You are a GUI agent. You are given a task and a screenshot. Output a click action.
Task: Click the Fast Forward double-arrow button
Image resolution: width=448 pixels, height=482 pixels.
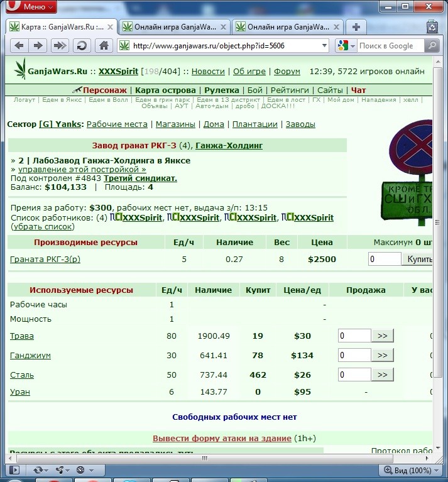click(60, 46)
